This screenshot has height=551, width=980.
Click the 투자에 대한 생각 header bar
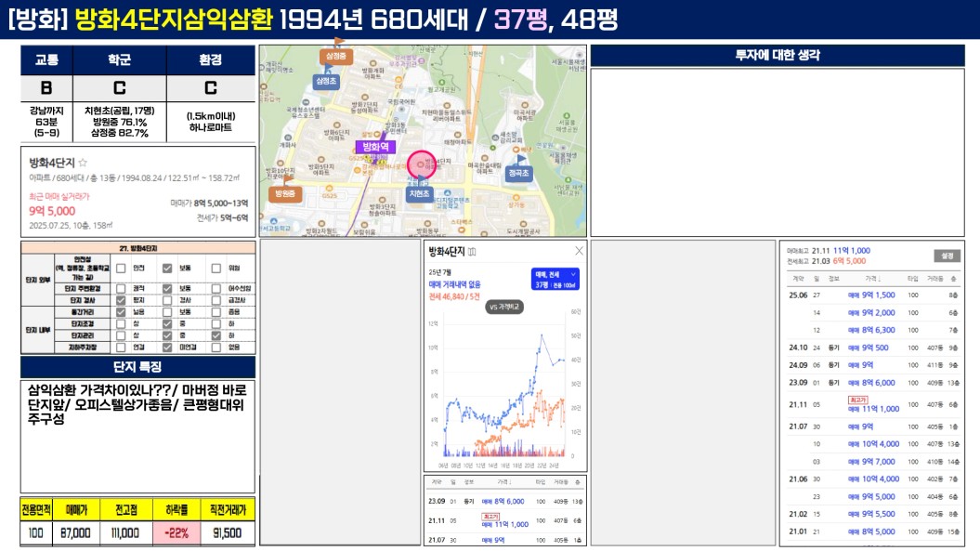[777, 56]
